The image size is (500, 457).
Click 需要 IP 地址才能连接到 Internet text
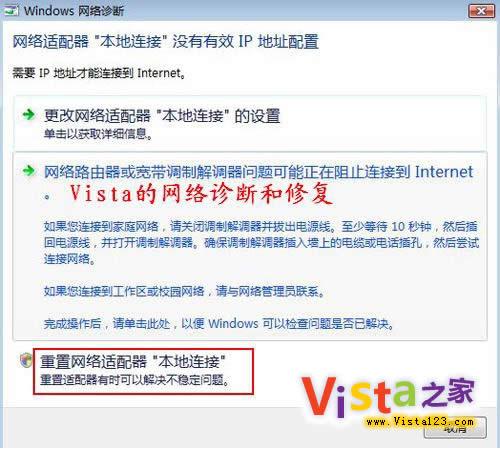tap(99, 73)
